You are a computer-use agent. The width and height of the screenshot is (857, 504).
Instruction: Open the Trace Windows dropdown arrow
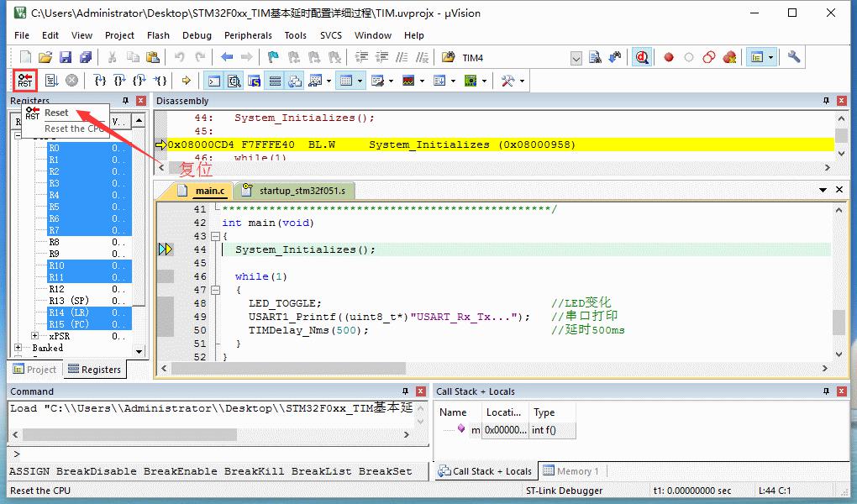coord(453,81)
